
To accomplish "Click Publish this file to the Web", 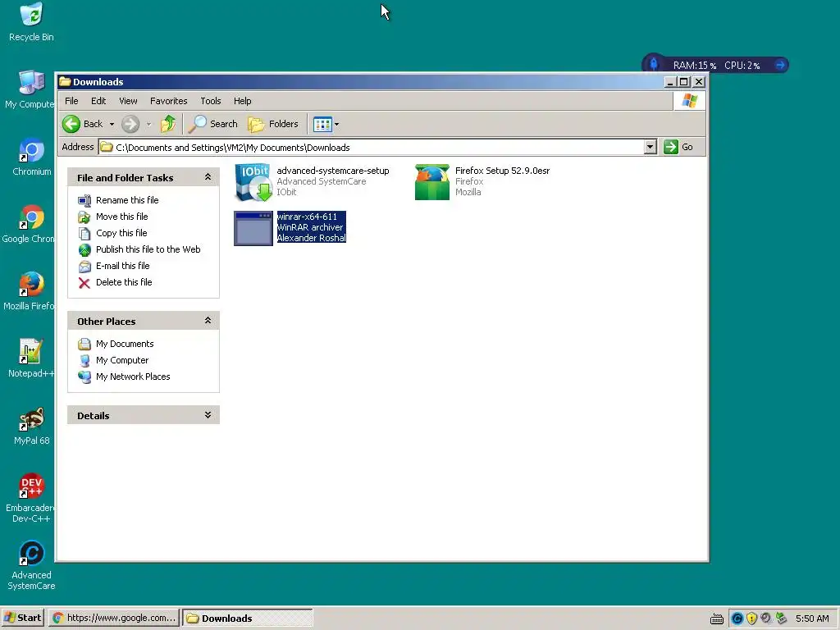I will click(x=148, y=249).
